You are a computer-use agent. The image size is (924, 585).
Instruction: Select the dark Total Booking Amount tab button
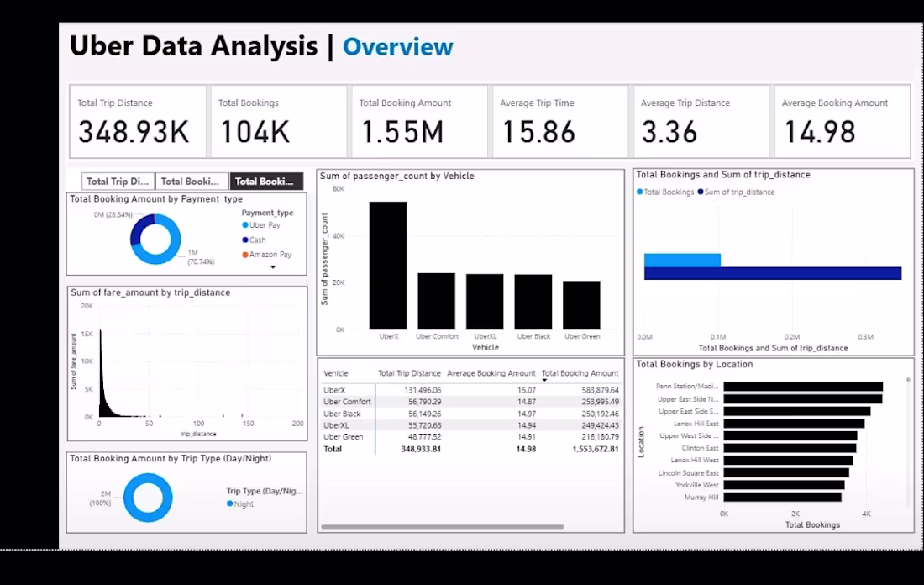pyautogui.click(x=266, y=181)
